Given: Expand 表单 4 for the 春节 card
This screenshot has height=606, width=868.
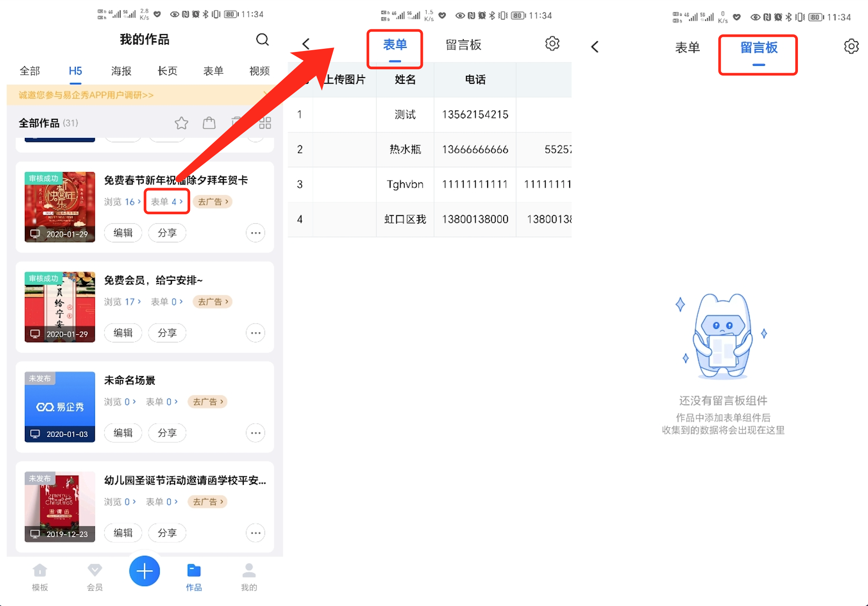Looking at the screenshot, I should point(167,202).
